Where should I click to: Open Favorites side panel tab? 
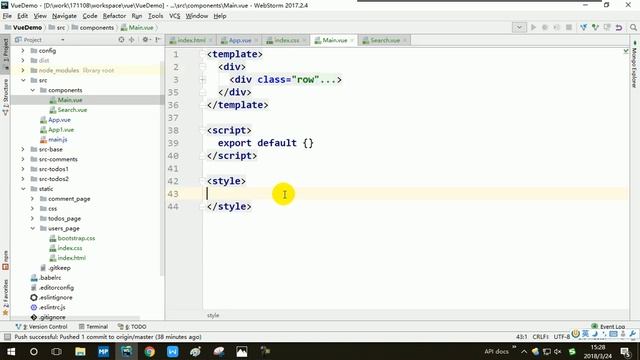point(5,297)
